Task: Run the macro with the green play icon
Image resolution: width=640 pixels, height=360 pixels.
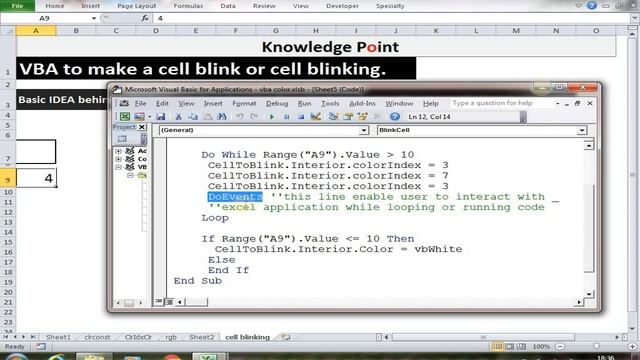Action: [x=272, y=117]
